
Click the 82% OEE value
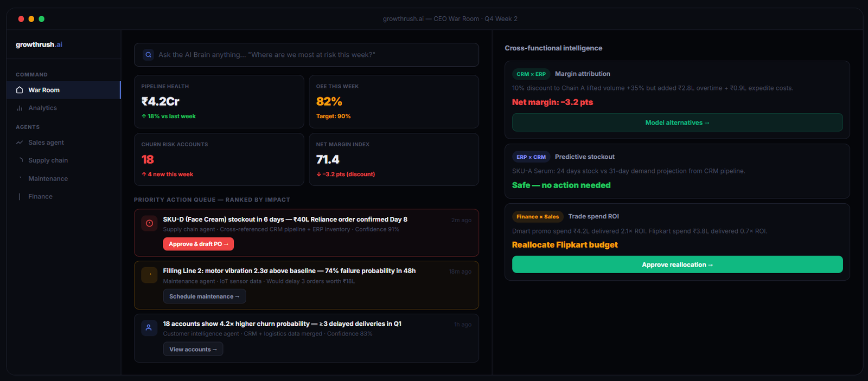tap(329, 101)
